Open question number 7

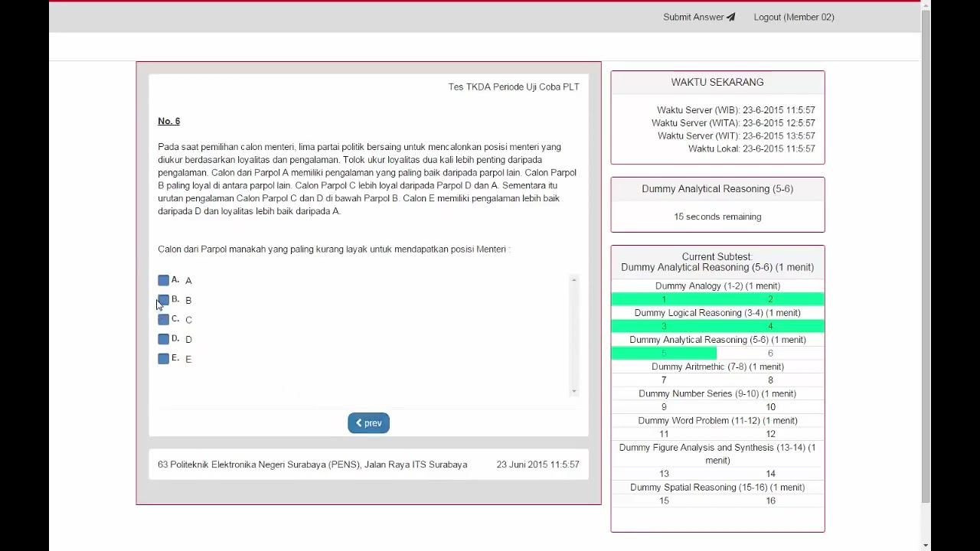pyautogui.click(x=664, y=380)
